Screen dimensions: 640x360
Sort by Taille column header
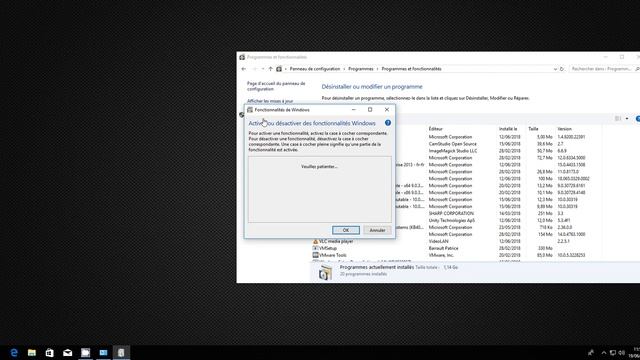point(533,129)
